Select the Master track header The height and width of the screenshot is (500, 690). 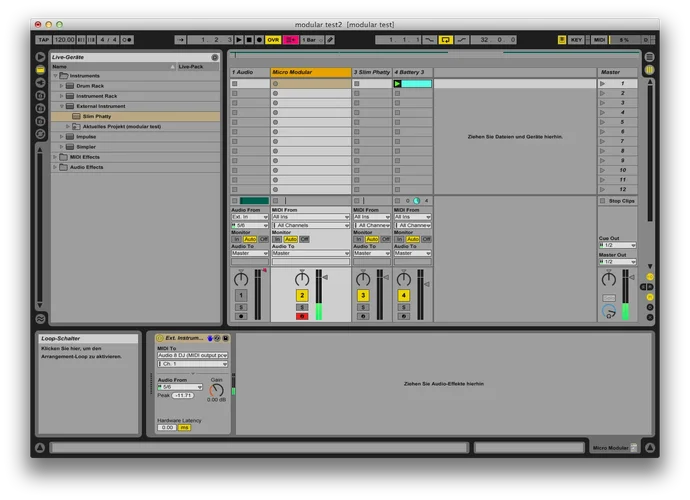point(617,72)
